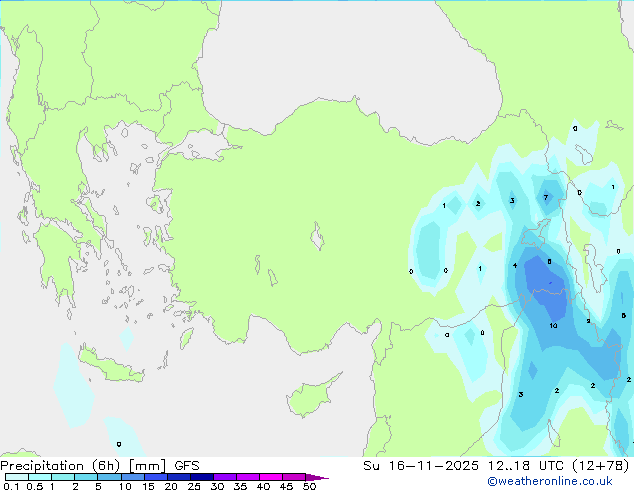634x490 pixels.
Task: Click the 'Su 16-11-2025 12..18 UTC (12+78)' date text
Action: (496, 466)
